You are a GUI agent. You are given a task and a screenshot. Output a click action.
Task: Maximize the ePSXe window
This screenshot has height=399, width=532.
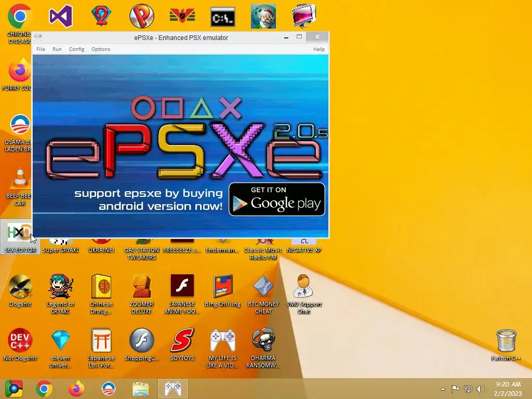pyautogui.click(x=299, y=37)
